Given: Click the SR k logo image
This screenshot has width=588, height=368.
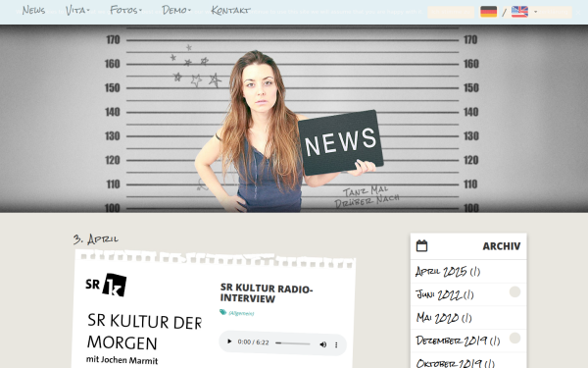Looking at the screenshot, I should [x=106, y=285].
